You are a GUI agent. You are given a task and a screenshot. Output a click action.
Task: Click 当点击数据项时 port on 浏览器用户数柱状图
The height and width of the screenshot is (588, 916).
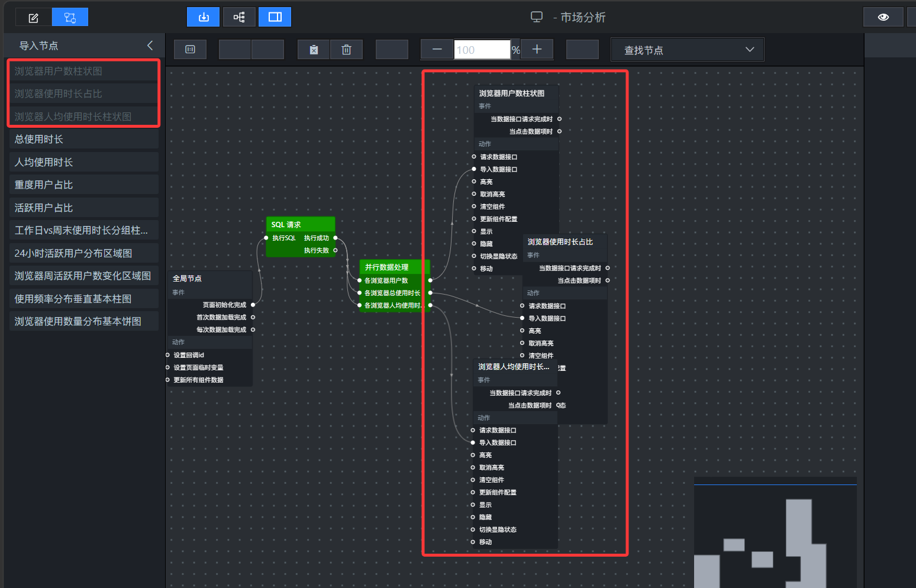(x=559, y=131)
